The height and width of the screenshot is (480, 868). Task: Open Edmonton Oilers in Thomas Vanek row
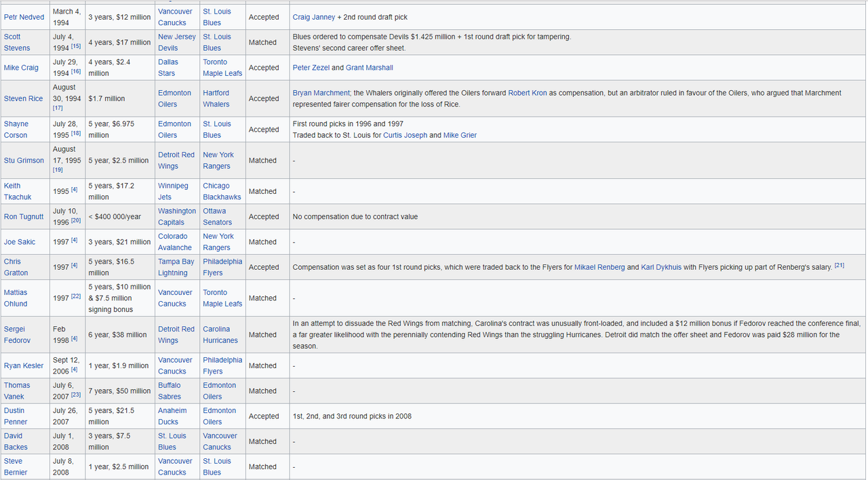click(220, 391)
